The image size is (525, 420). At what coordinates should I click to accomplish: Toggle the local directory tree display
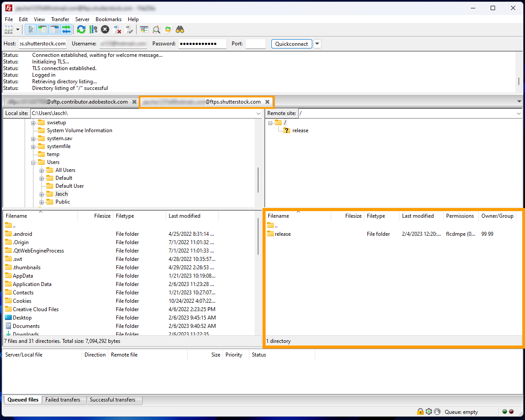(x=42, y=30)
